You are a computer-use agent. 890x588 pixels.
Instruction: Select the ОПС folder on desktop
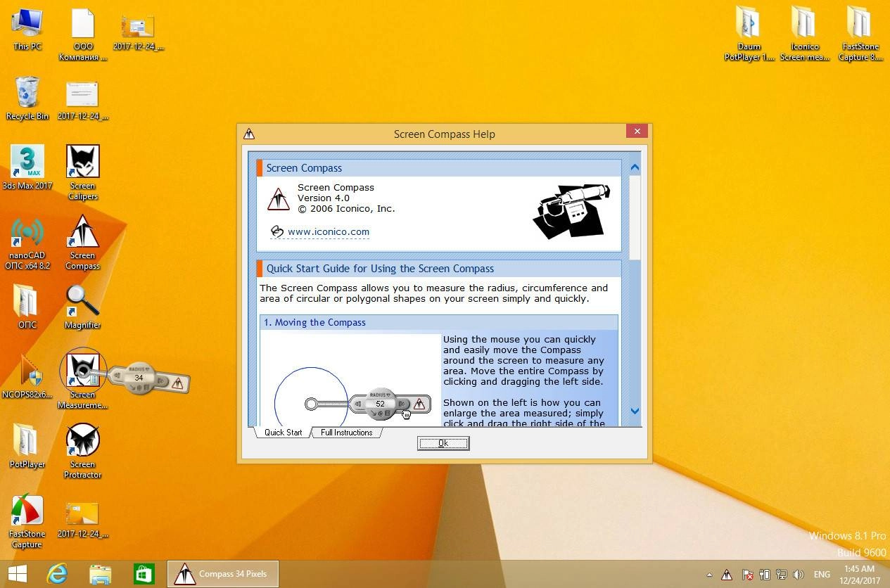click(x=27, y=307)
